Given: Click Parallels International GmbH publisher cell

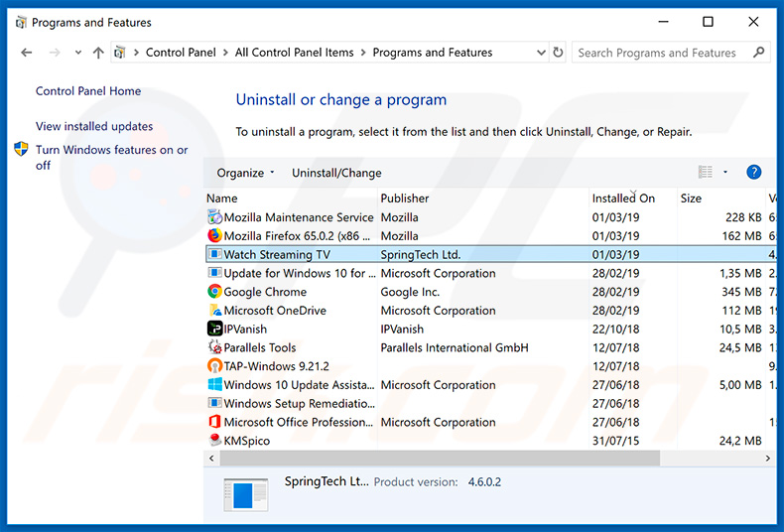Looking at the screenshot, I should click(454, 347).
